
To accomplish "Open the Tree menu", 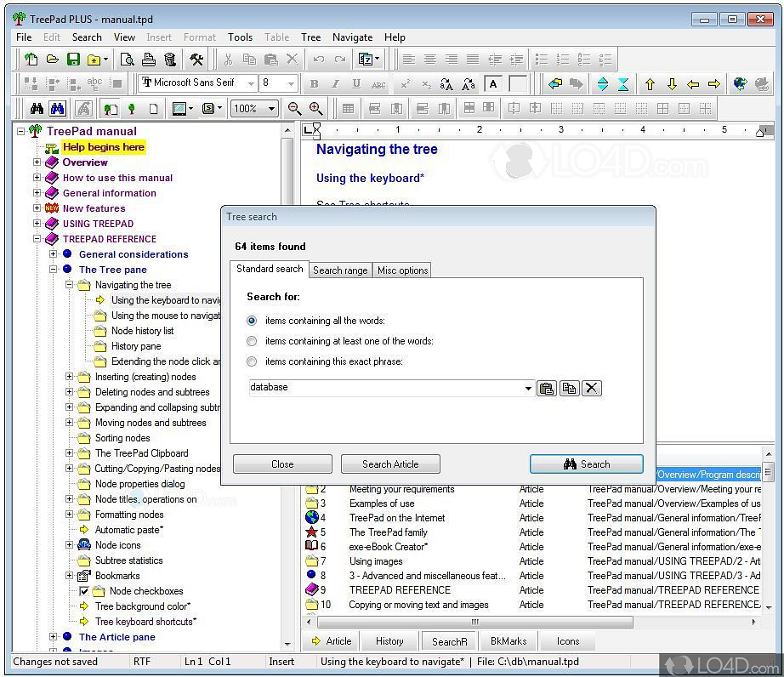I will click(x=310, y=37).
